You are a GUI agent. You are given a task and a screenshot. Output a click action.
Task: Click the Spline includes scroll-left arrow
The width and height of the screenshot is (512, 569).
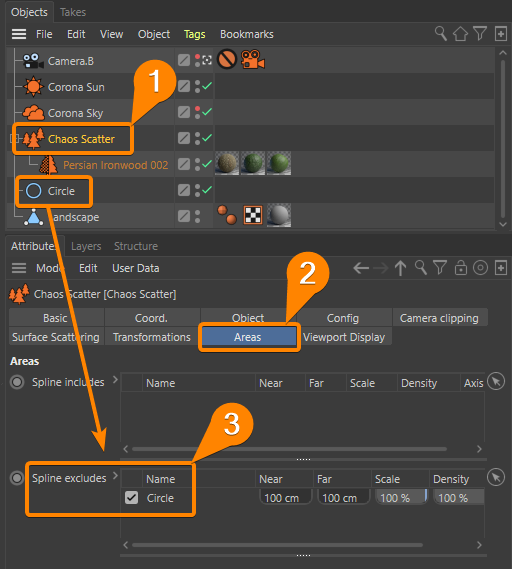pos(126,449)
